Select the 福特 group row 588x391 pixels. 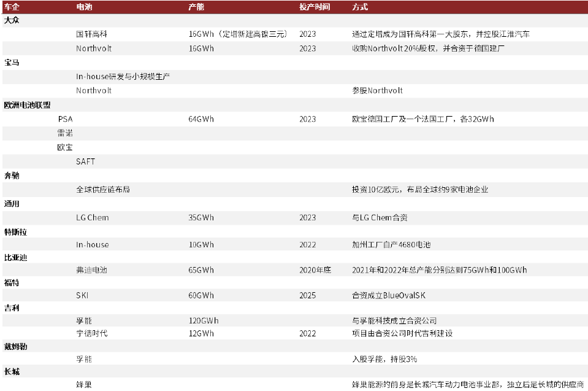click(295, 282)
